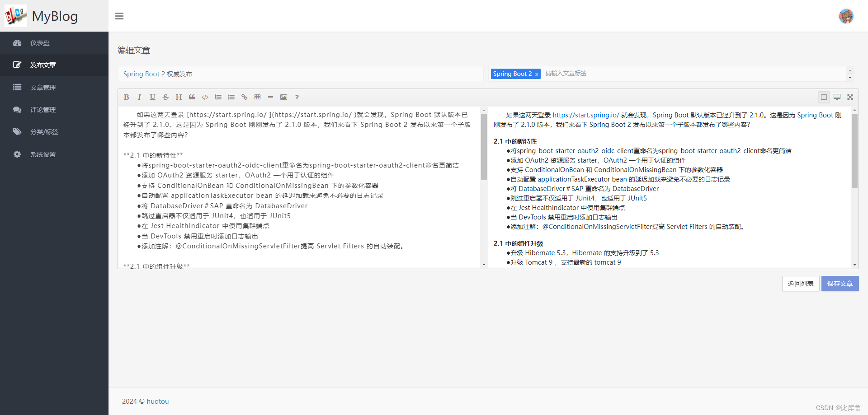Toggle bold formatting in editor toolbar
Viewport: 868px width, 415px height.
127,97
